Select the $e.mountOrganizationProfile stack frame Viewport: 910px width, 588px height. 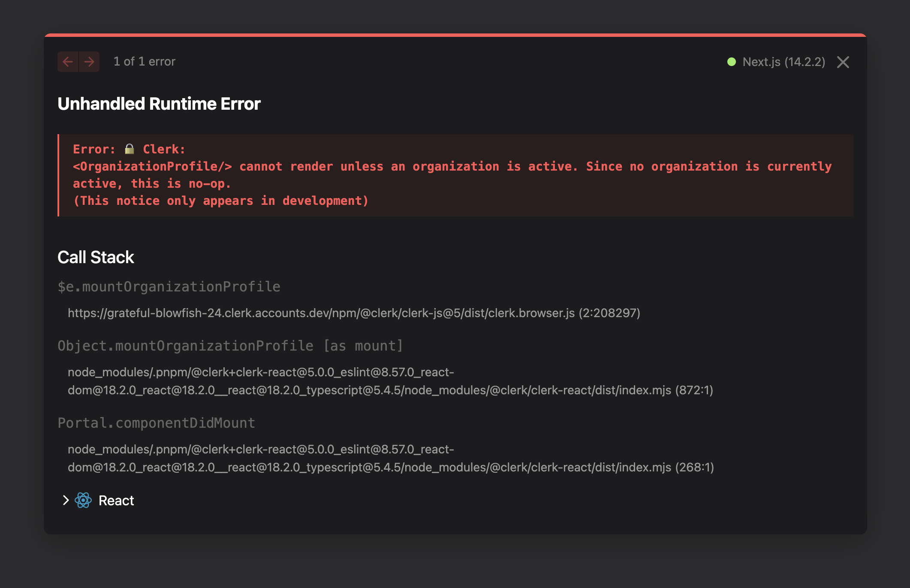[x=169, y=286]
